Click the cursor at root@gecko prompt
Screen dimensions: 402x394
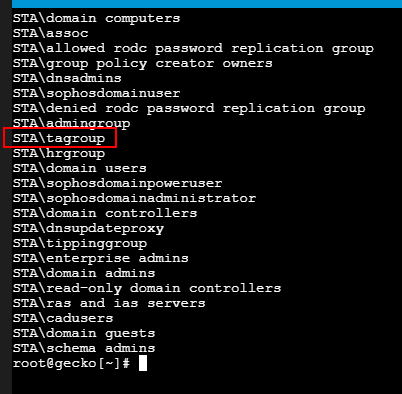click(x=143, y=363)
